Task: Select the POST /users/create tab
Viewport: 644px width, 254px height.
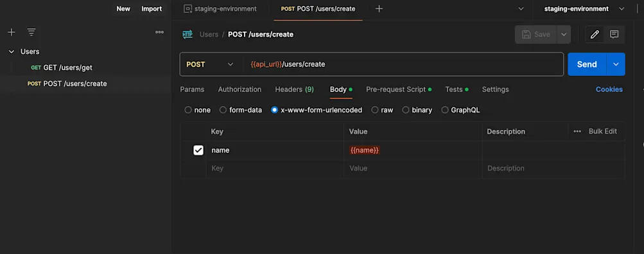Action: click(x=318, y=8)
